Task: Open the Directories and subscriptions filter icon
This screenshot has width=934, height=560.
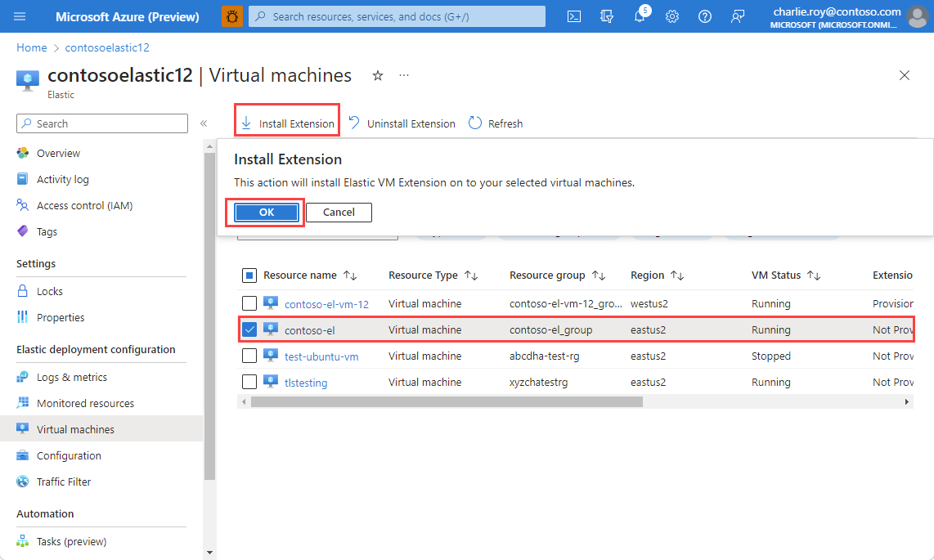Action: [x=607, y=16]
